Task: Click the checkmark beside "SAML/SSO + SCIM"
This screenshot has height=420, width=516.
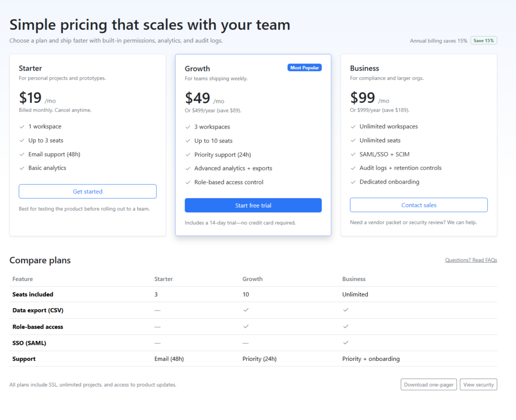Action: tap(353, 154)
